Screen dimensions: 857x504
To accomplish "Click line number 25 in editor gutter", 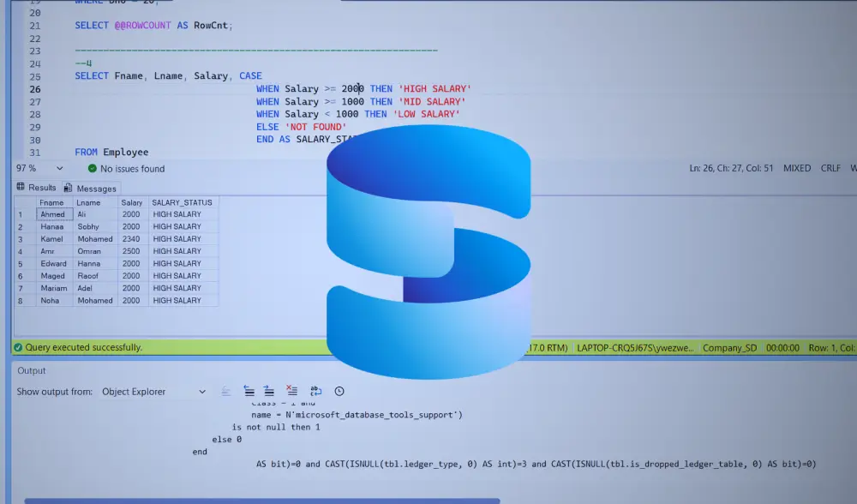I will (35, 76).
